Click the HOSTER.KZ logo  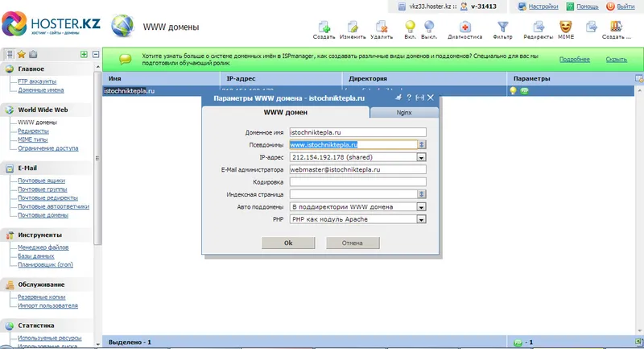[52, 24]
